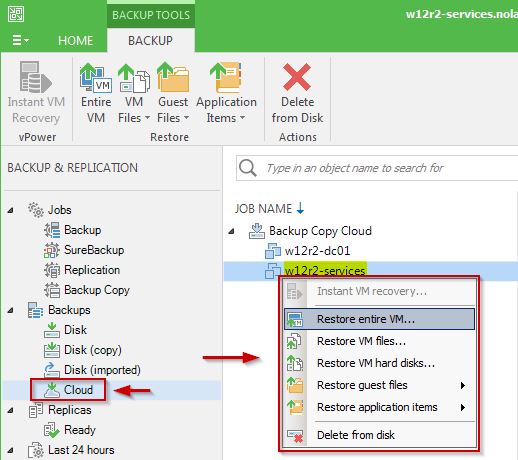Open the Restore guest files submenu
This screenshot has height=460, width=518.
(x=379, y=385)
